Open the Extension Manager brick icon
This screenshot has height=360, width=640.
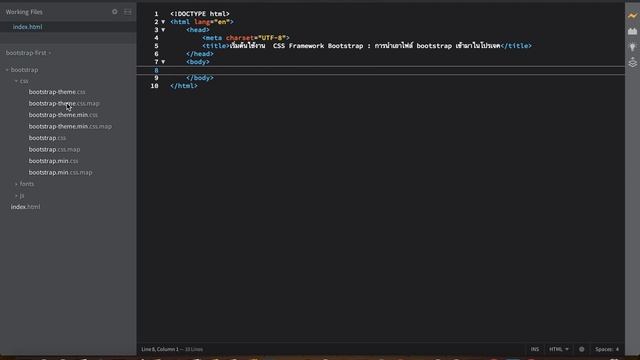point(632,31)
